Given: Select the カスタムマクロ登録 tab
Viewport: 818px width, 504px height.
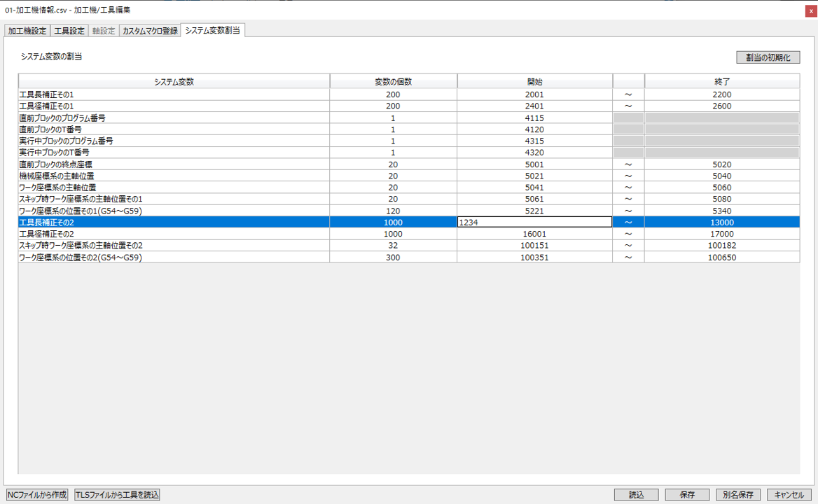Looking at the screenshot, I should (150, 31).
